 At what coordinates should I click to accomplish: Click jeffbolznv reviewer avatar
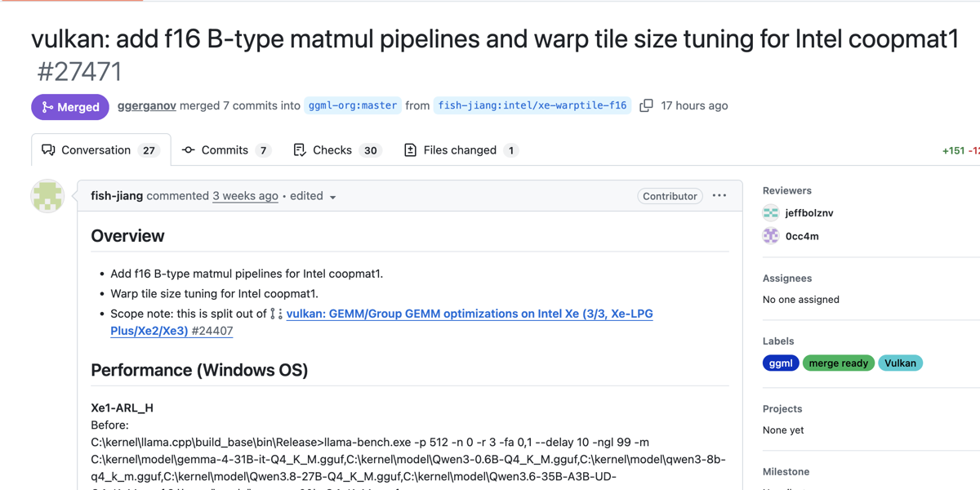coord(771,213)
